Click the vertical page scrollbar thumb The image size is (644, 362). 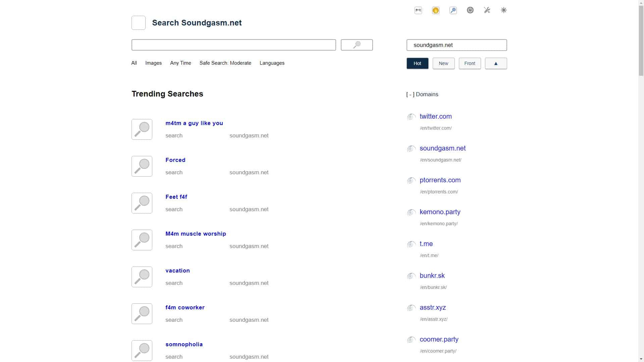tap(641, 41)
